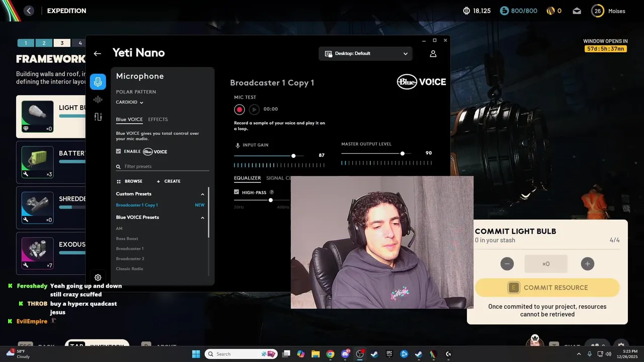Open Google Chrome from the taskbar
The height and width of the screenshot is (362, 644).
(x=330, y=354)
